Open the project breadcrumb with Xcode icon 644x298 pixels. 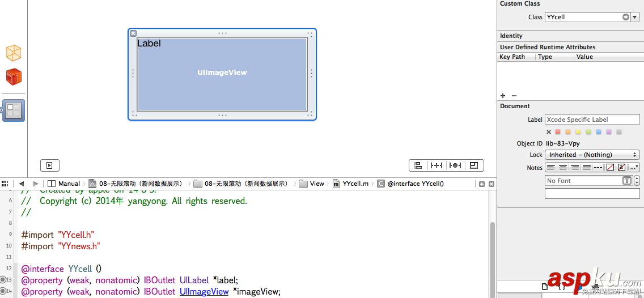(135, 184)
